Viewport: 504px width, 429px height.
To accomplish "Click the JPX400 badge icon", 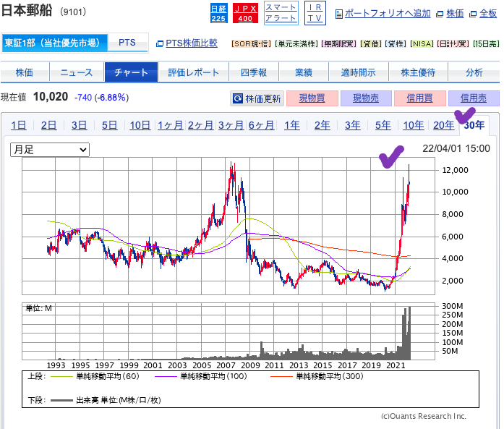I will 245,14.
